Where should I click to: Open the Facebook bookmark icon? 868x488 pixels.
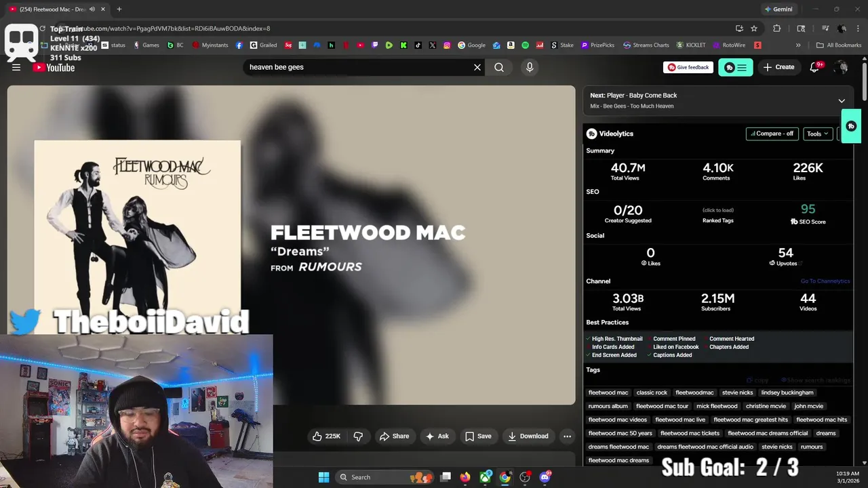(239, 45)
